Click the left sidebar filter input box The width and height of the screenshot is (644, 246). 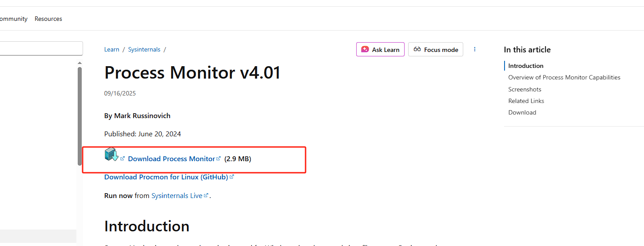[41, 48]
